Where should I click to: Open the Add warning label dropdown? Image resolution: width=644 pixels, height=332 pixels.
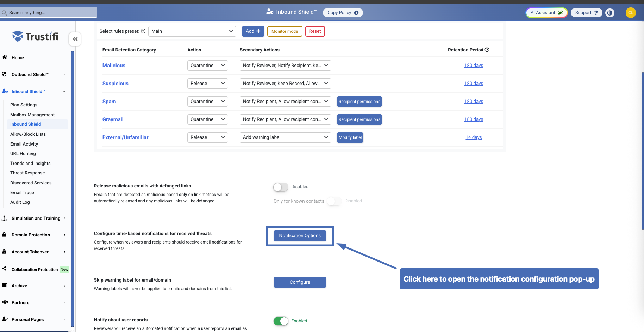point(286,137)
